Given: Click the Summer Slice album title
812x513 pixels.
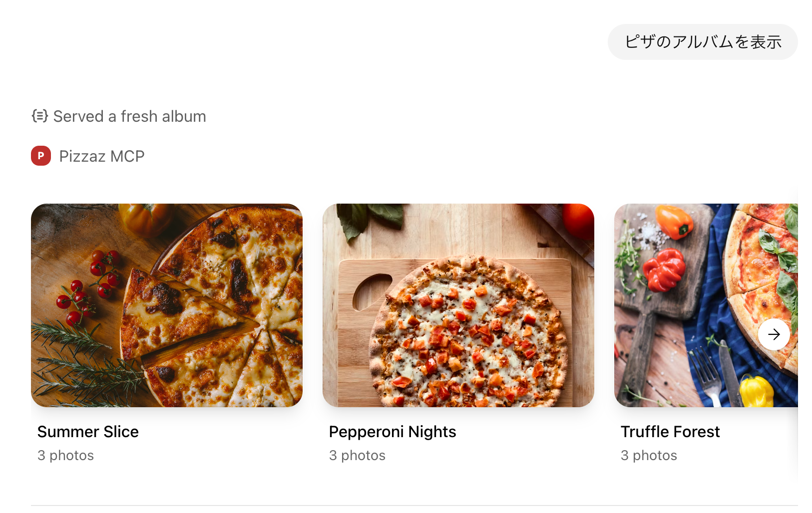Looking at the screenshot, I should (88, 432).
